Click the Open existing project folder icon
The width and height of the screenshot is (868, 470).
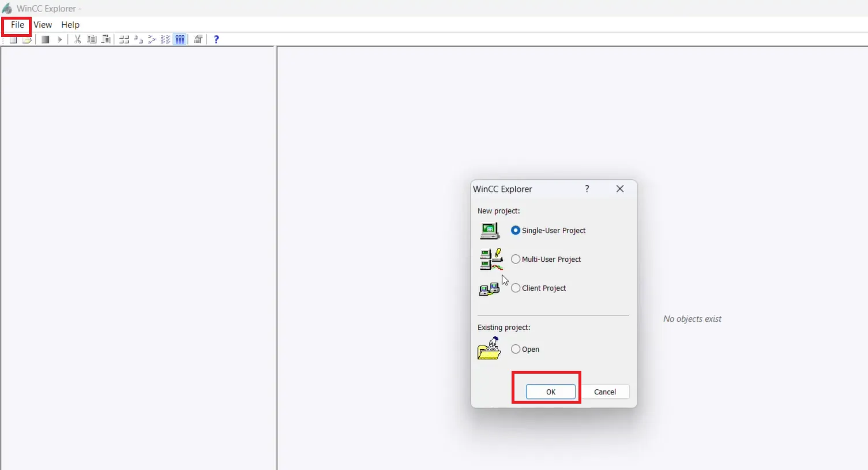pyautogui.click(x=489, y=349)
